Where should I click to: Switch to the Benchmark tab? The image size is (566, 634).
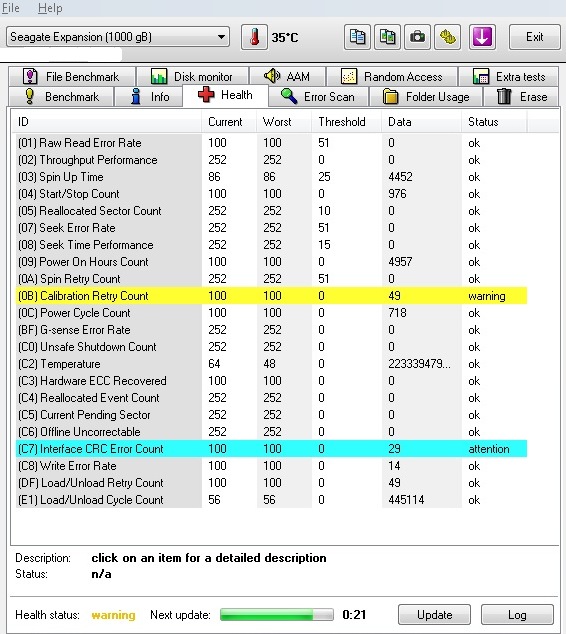click(61, 97)
